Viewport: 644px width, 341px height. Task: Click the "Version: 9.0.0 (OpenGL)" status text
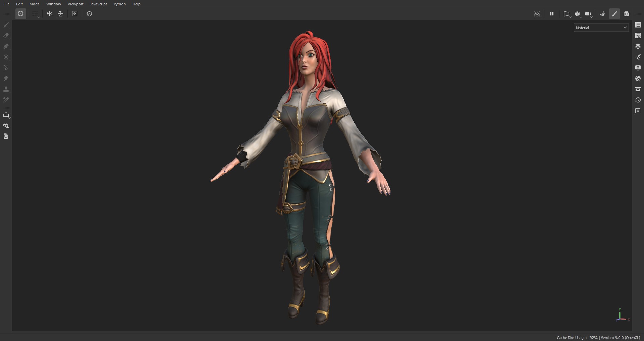[x=621, y=338]
